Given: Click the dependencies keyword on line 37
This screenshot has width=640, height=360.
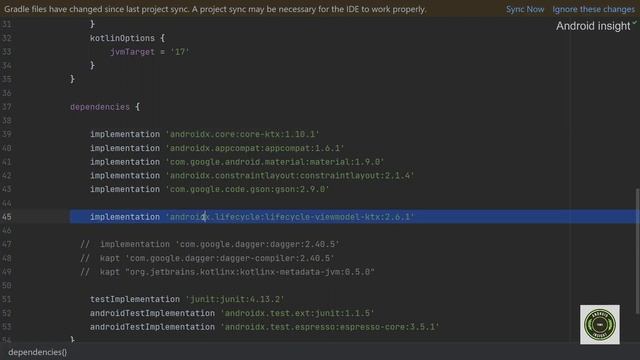Looking at the screenshot, I should click(x=100, y=107).
